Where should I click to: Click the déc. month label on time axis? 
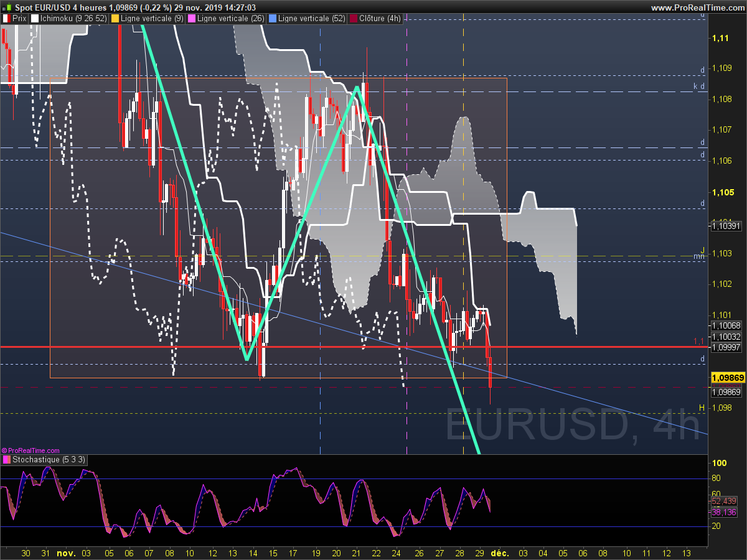point(501,553)
